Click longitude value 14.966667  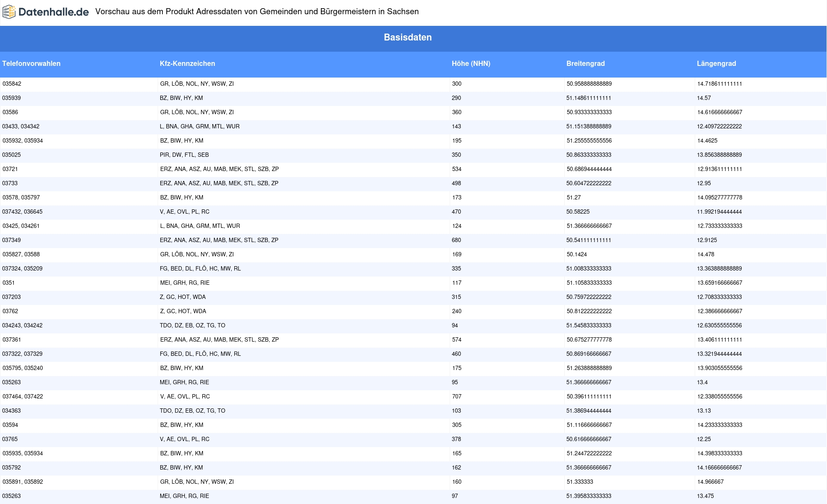710,482
